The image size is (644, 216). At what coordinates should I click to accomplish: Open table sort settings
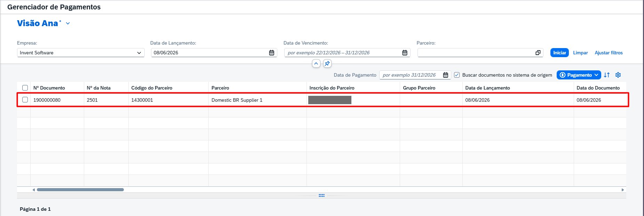pos(607,75)
